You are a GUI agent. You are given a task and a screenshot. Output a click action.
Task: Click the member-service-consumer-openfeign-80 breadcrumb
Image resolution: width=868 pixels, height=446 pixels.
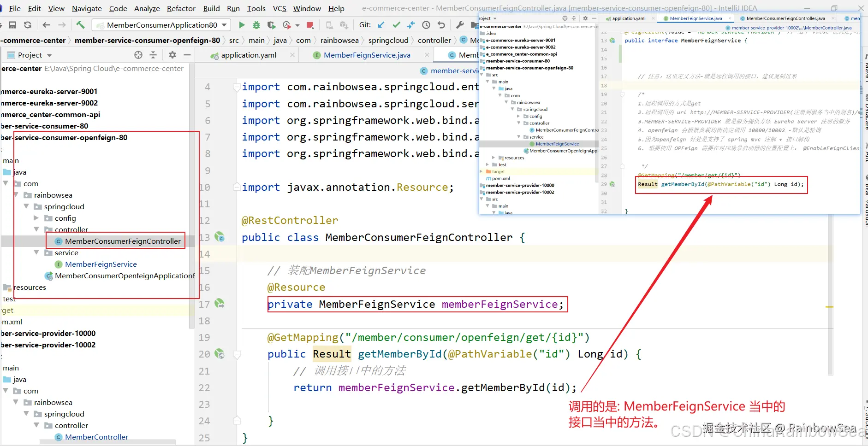(x=147, y=41)
